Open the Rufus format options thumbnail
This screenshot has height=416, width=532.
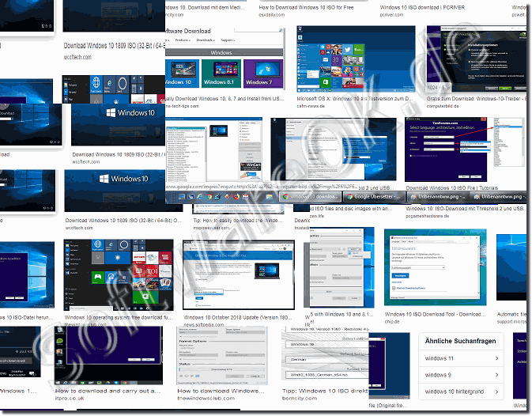[222, 356]
